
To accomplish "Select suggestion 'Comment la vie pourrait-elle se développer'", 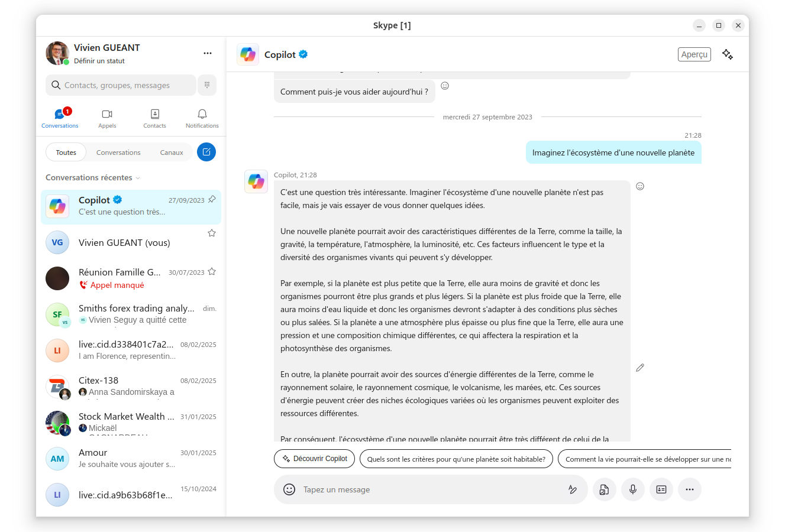I will pyautogui.click(x=645, y=459).
